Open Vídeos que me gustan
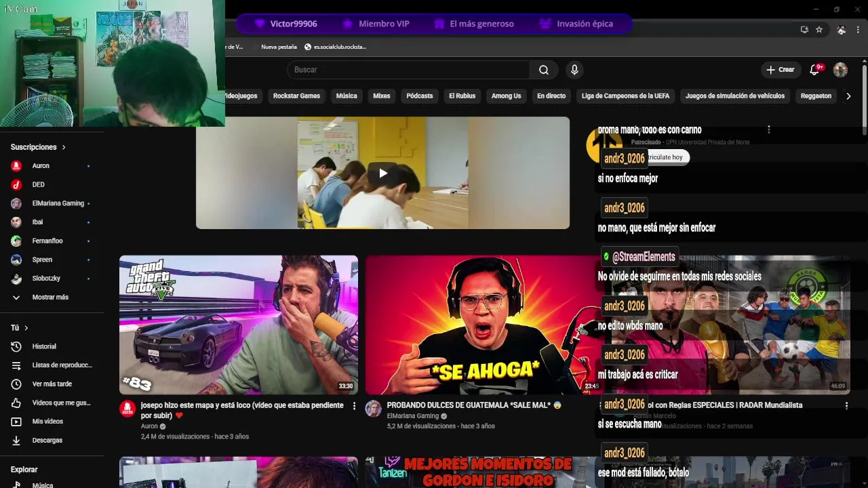The width and height of the screenshot is (868, 488). 52,403
